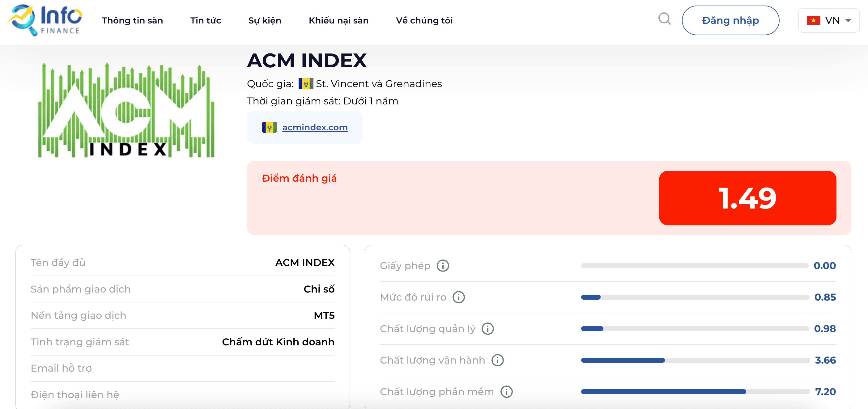Click the 1.49 rating score box
The width and height of the screenshot is (868, 409).
(x=747, y=198)
